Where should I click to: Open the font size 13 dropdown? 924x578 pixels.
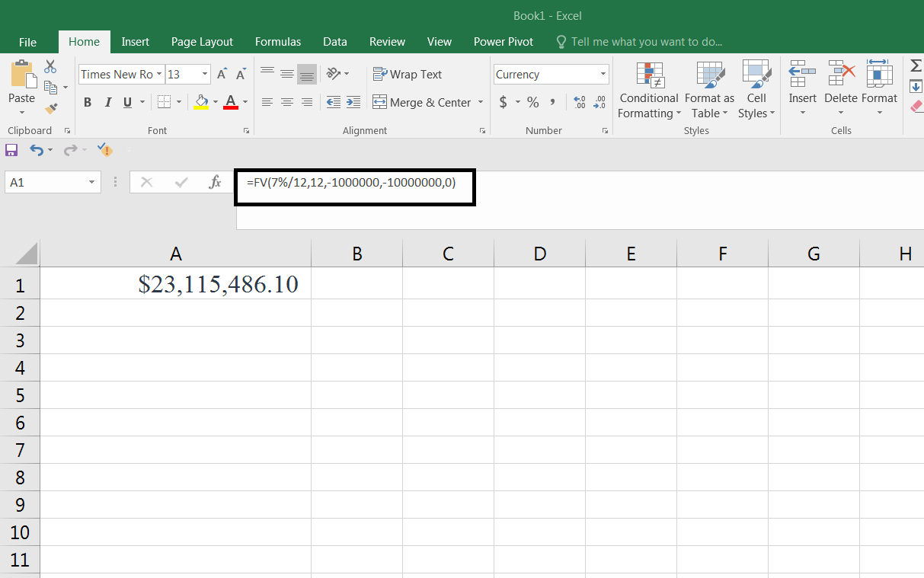(x=204, y=75)
